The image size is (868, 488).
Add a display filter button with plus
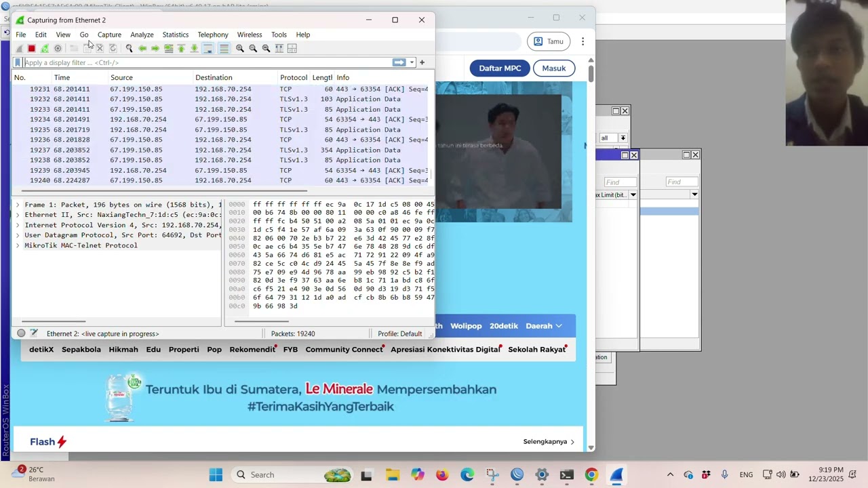[x=422, y=62]
